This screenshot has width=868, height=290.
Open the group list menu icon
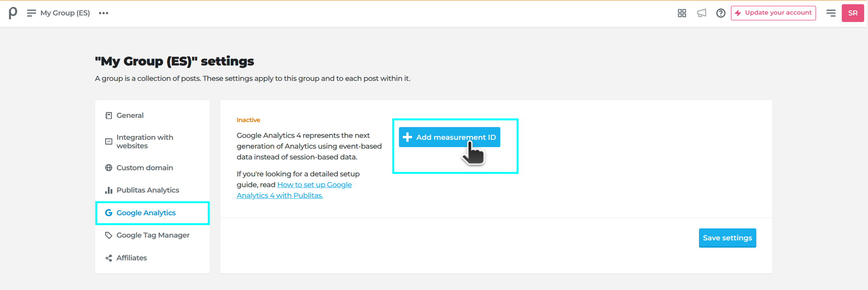[x=31, y=13]
